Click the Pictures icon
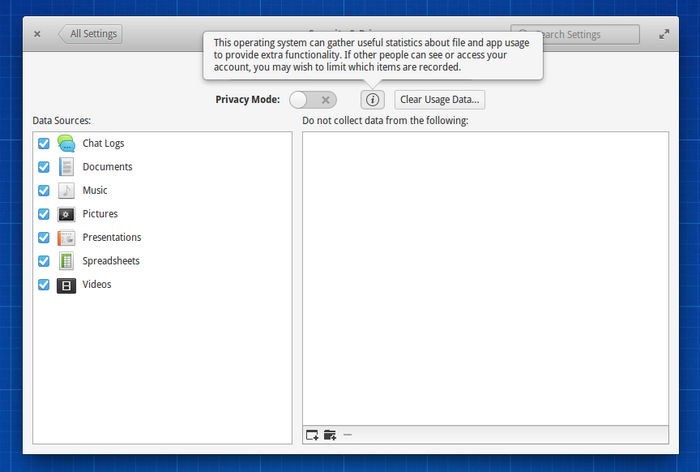Viewport: 700px width, 472px height. coord(67,214)
